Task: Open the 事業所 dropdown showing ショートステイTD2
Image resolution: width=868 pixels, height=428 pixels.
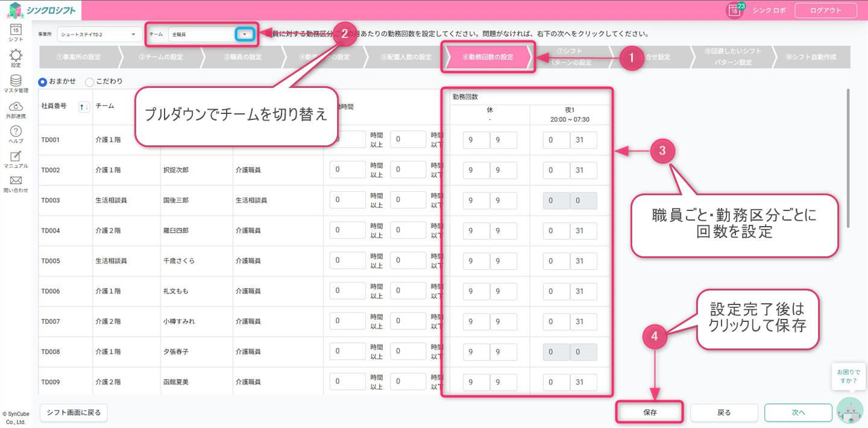Action: click(x=99, y=35)
